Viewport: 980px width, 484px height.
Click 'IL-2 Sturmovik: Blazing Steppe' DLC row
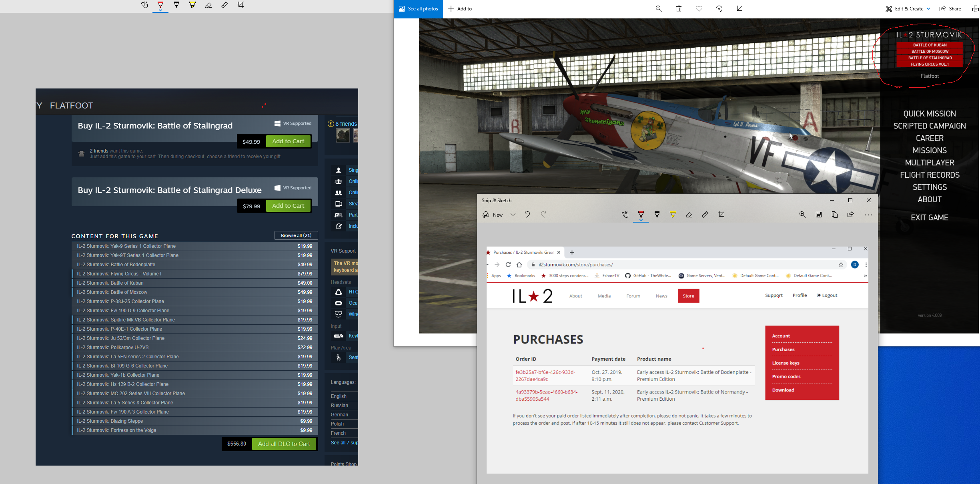point(195,421)
